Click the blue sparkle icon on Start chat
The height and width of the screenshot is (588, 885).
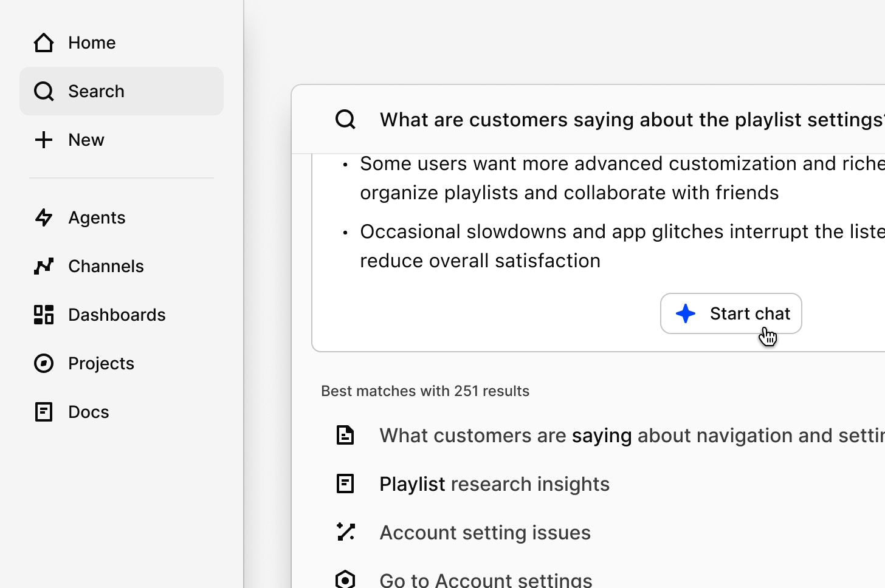coord(686,313)
